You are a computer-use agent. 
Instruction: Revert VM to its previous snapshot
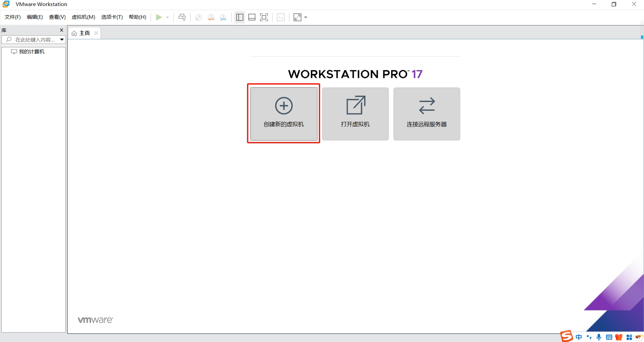pos(211,17)
